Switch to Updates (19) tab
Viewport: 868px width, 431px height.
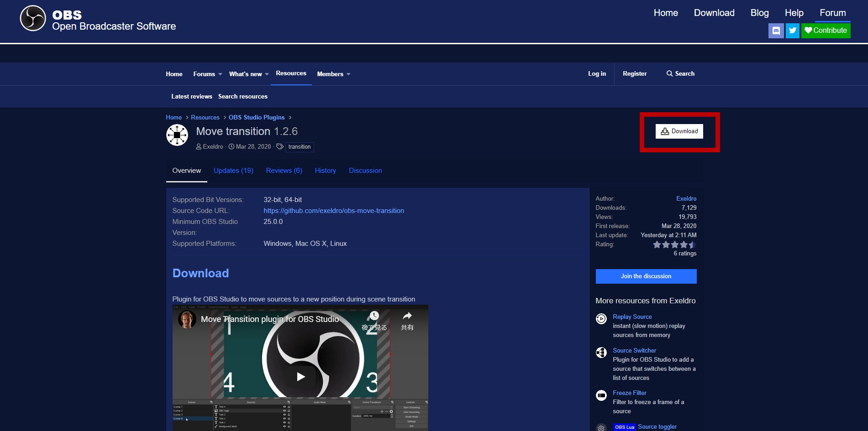point(233,171)
